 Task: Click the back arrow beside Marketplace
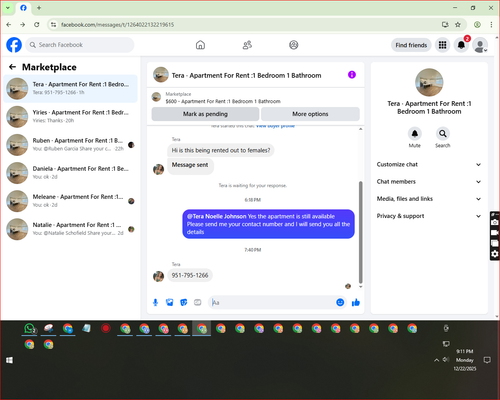pos(12,67)
